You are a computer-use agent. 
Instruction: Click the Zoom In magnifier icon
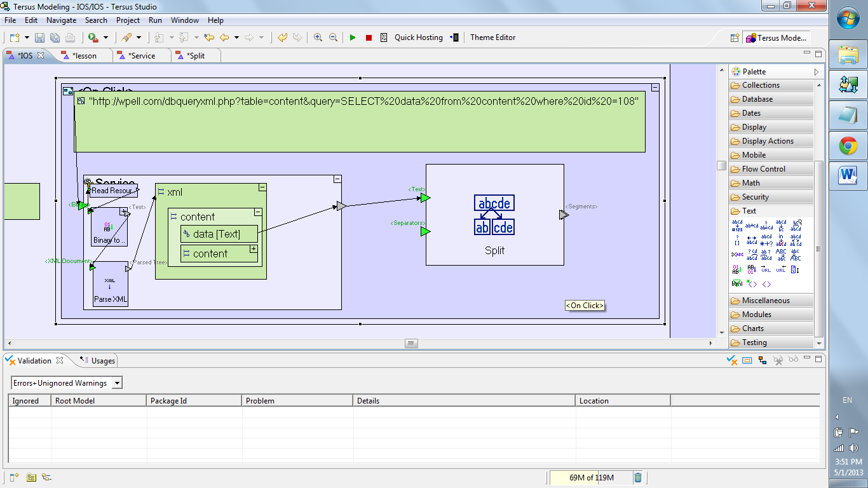pos(318,37)
